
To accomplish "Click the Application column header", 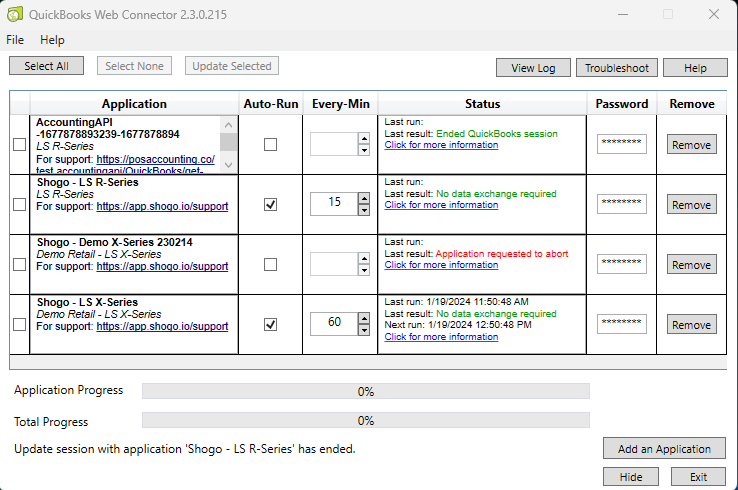I will coord(134,104).
